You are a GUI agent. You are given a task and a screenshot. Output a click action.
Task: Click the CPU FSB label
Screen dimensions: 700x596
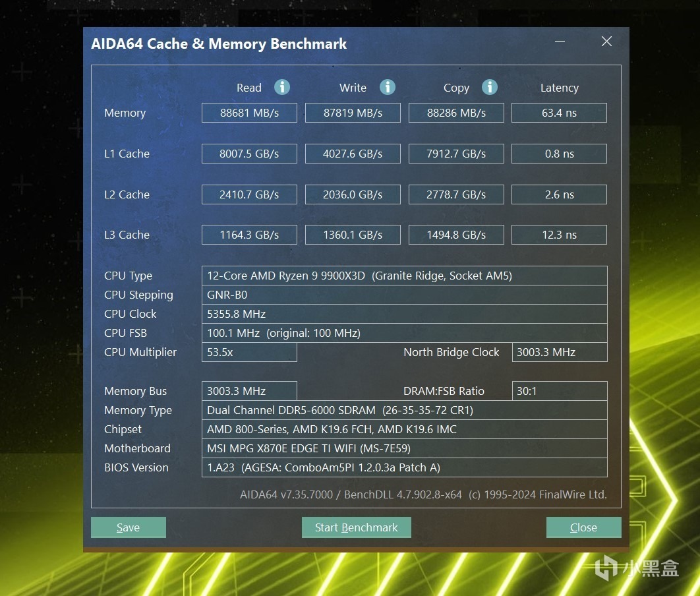click(125, 333)
